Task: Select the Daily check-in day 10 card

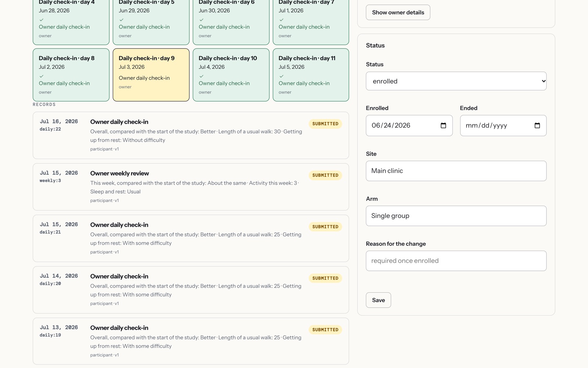Action: (x=231, y=75)
